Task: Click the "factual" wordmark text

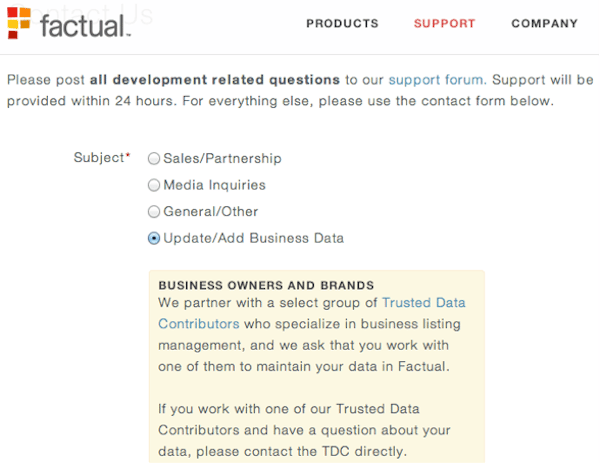Action: point(84,23)
